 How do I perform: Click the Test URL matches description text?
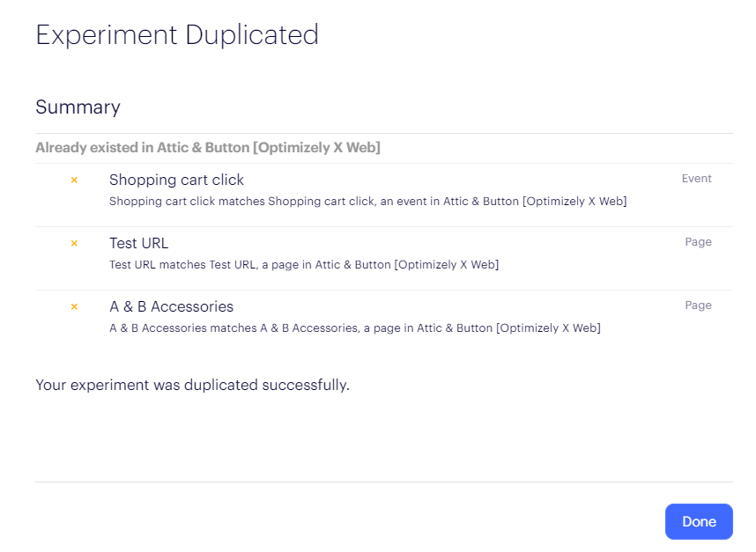304,265
